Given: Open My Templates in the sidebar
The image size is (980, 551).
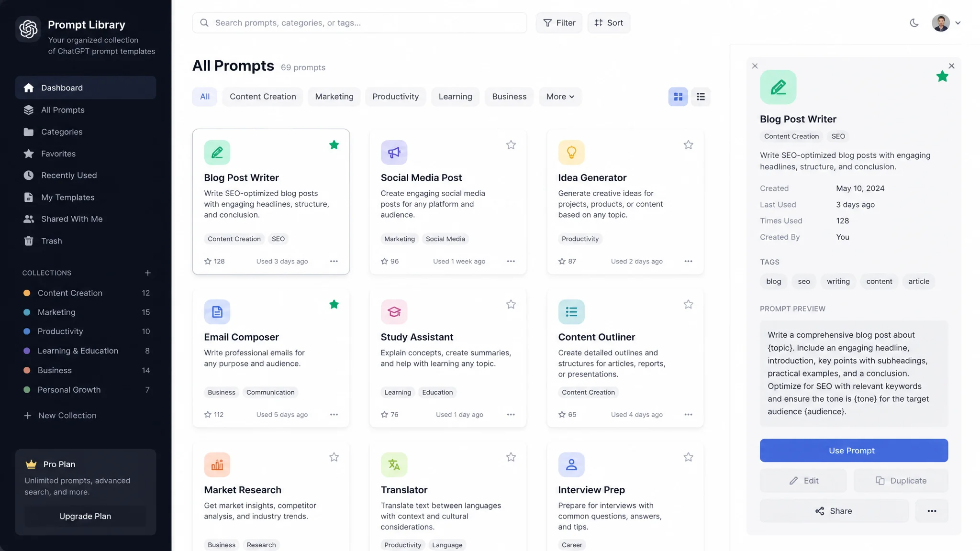Looking at the screenshot, I should click(x=86, y=197).
